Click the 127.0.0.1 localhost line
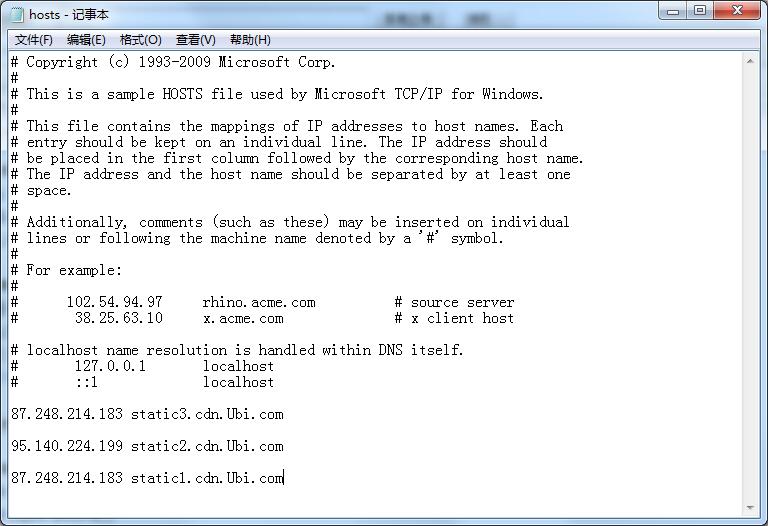This screenshot has width=768, height=526. (x=143, y=366)
